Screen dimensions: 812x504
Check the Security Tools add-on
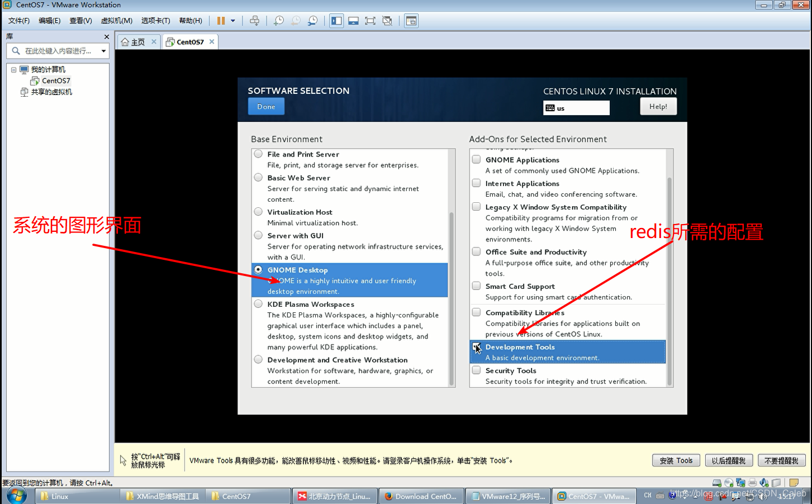pos(476,370)
